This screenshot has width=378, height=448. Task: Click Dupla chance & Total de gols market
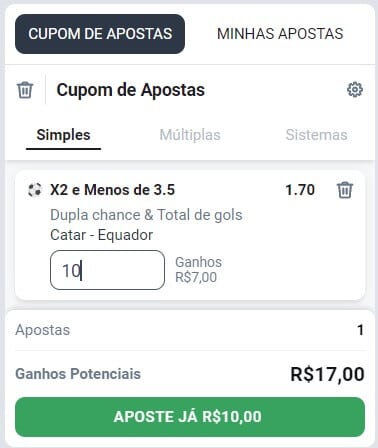coord(146,215)
